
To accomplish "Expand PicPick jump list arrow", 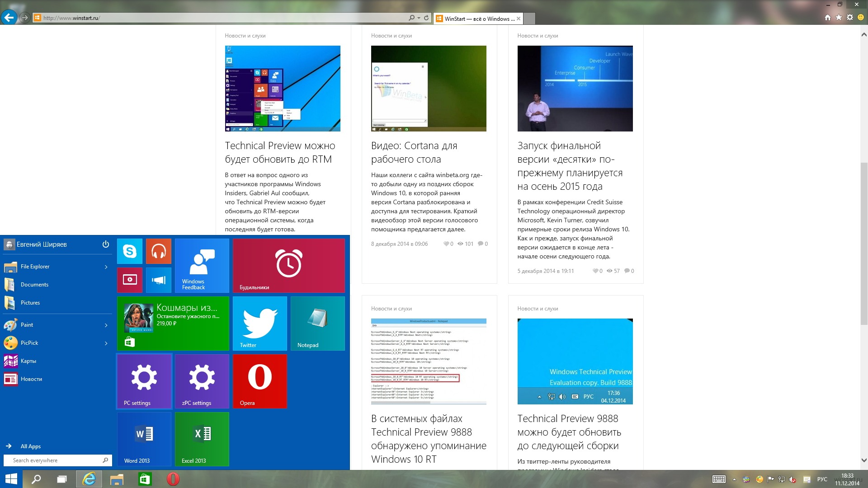I will click(x=106, y=343).
